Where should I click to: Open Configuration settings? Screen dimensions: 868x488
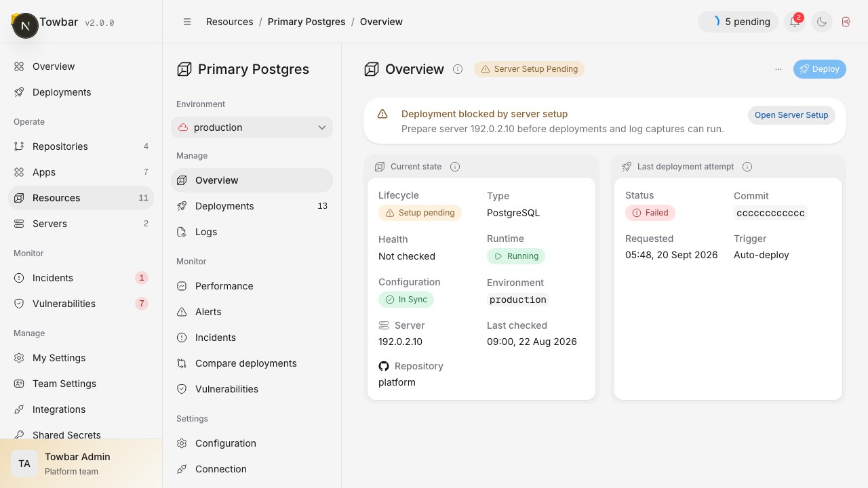pyautogui.click(x=252, y=443)
